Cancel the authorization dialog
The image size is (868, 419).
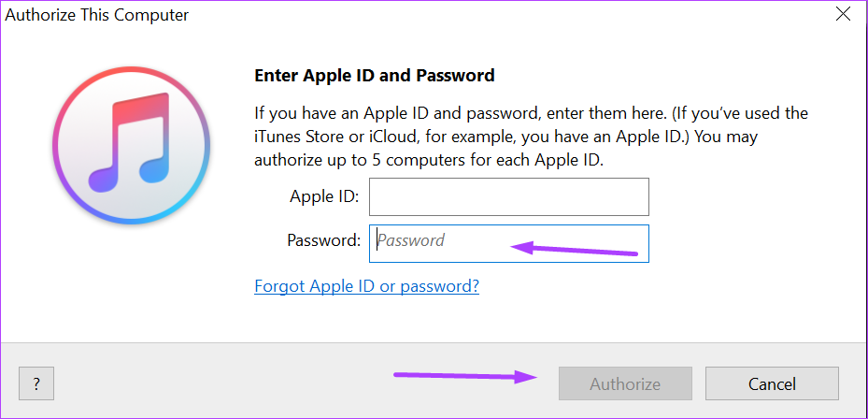point(772,383)
